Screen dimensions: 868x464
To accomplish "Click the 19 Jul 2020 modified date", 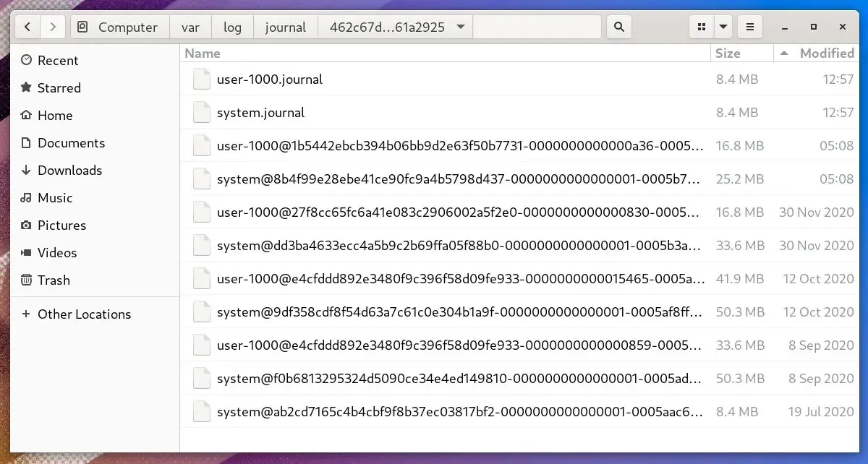I will click(x=821, y=412).
